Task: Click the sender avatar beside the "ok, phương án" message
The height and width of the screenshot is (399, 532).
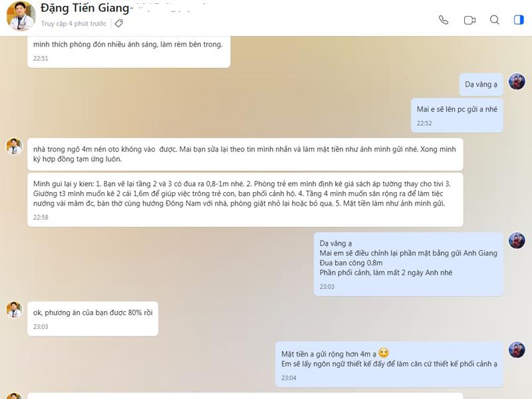Action: click(14, 309)
